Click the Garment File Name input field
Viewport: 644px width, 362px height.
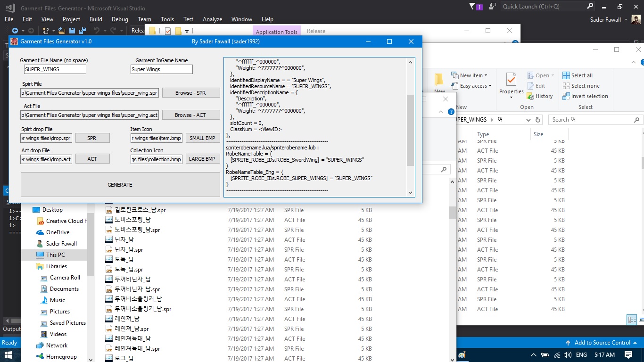pyautogui.click(x=55, y=69)
